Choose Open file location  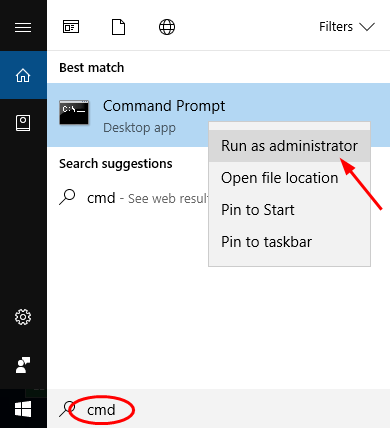pyautogui.click(x=289, y=178)
